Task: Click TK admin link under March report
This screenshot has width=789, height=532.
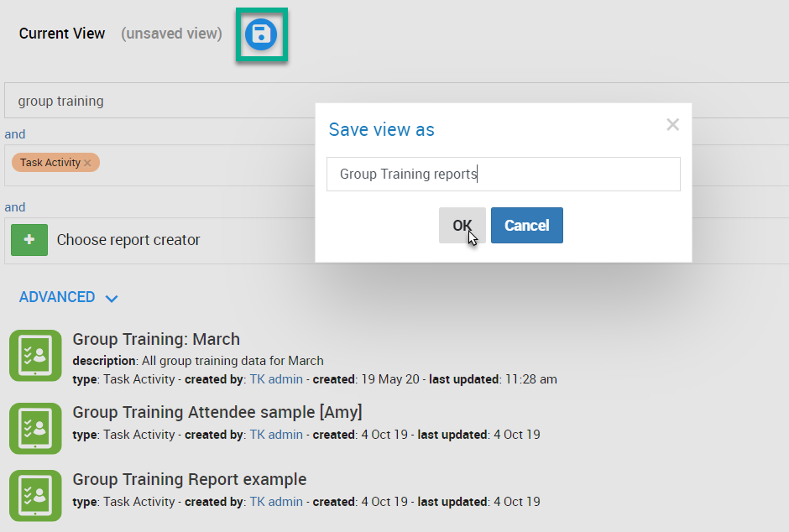Action: click(276, 379)
